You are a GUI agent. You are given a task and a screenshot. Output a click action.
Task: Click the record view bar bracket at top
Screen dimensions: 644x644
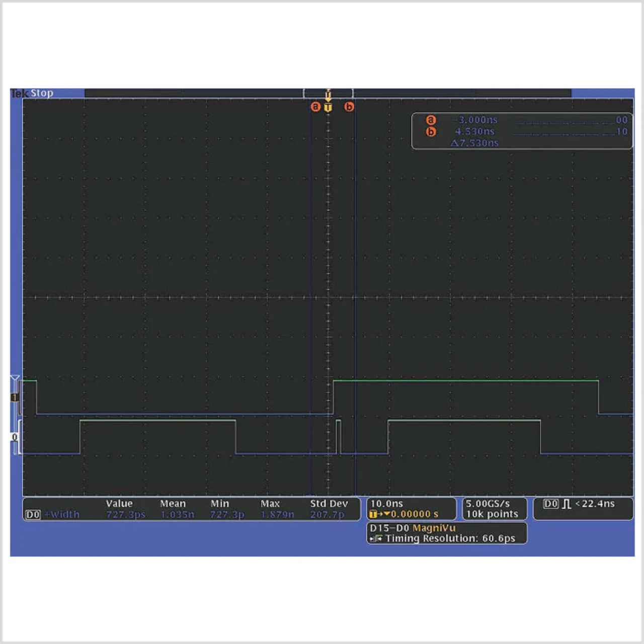point(328,93)
